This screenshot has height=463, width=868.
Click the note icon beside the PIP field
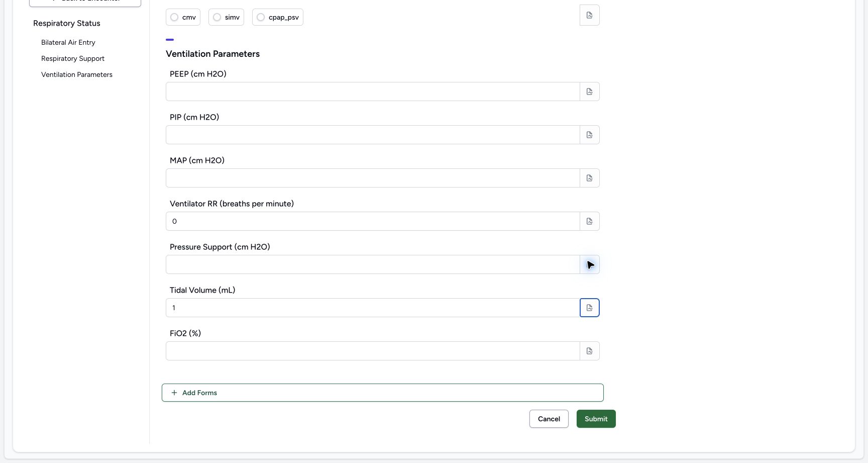click(590, 135)
